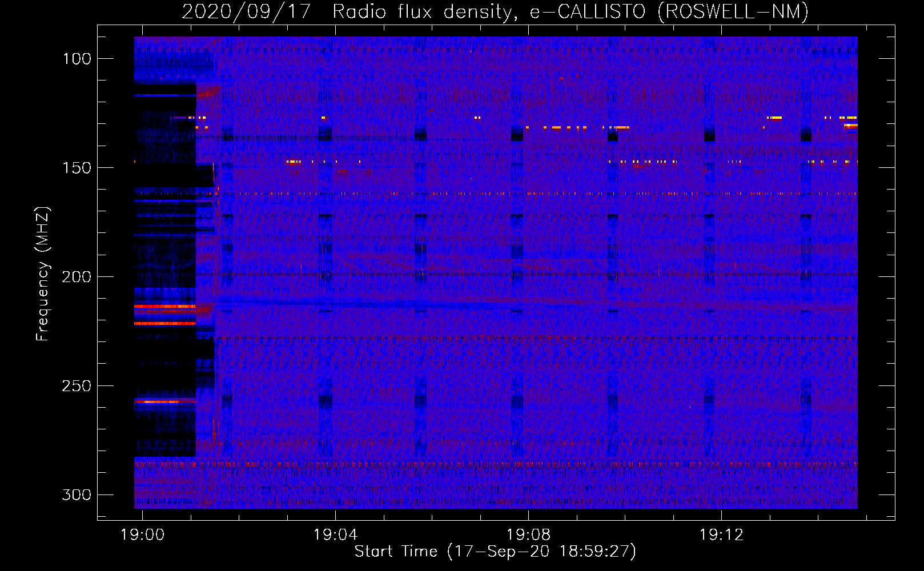924x571 pixels.
Task: Click the 'Start Time (17-Sep-20 18:59:27)' label
Action: pos(495,552)
